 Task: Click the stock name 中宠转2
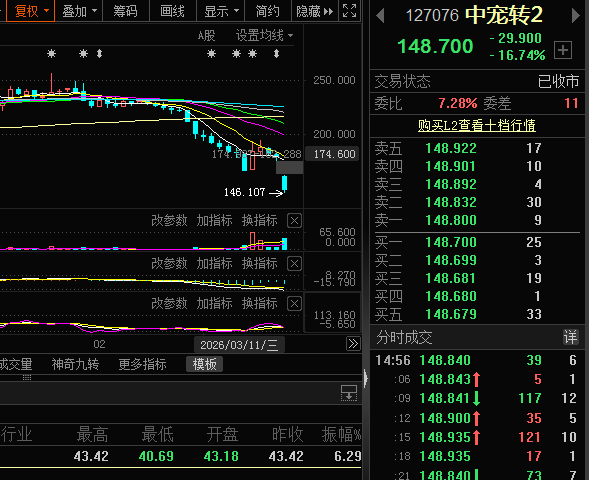pos(504,16)
